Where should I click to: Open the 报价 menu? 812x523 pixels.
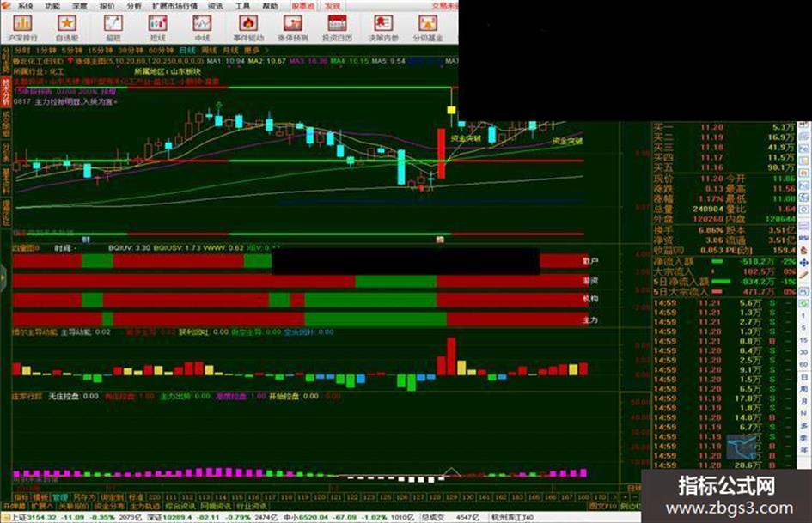pyautogui.click(x=107, y=6)
